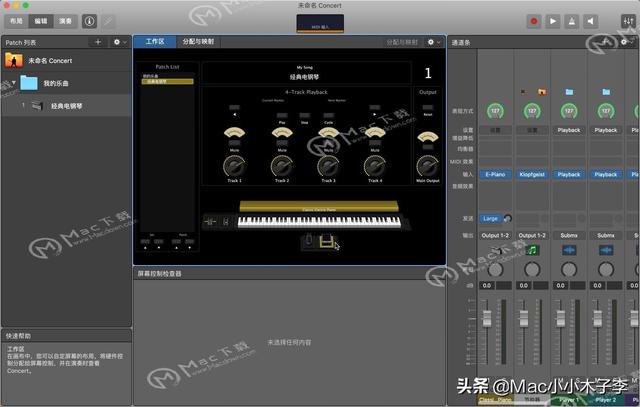Click the mute speaker icon in toolbar
The image size is (640, 407).
[590, 21]
